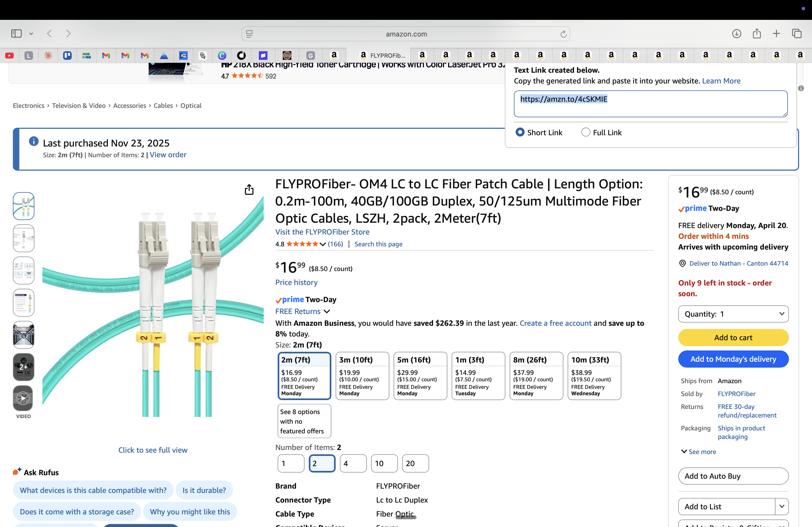Image resolution: width=812 pixels, height=527 pixels.
Task: Open the 'words to time' pinned tab
Action: click(x=87, y=55)
